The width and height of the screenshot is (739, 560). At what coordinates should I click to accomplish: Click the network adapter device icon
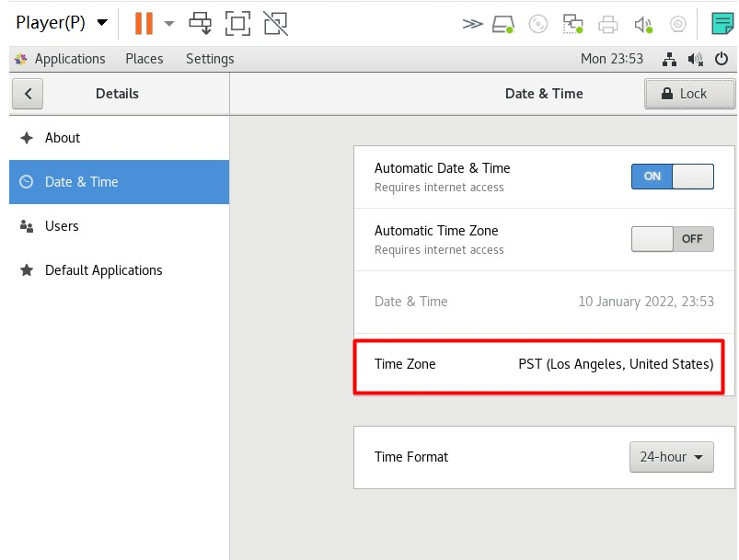pos(572,24)
